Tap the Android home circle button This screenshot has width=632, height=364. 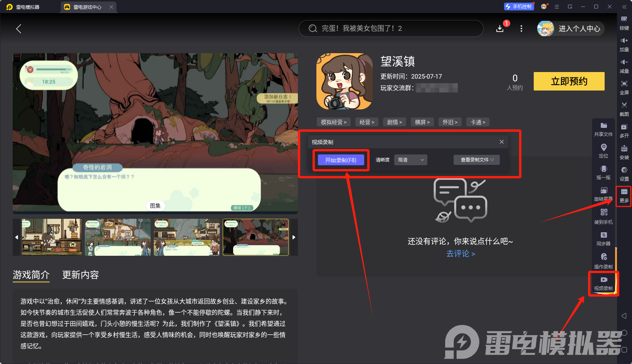click(624, 333)
